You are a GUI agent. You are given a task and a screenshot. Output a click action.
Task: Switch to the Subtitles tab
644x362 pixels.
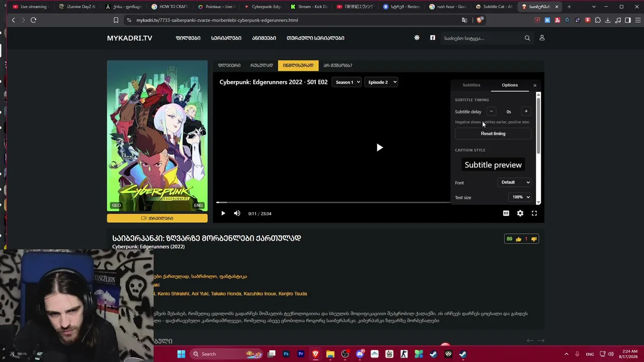pos(471,85)
